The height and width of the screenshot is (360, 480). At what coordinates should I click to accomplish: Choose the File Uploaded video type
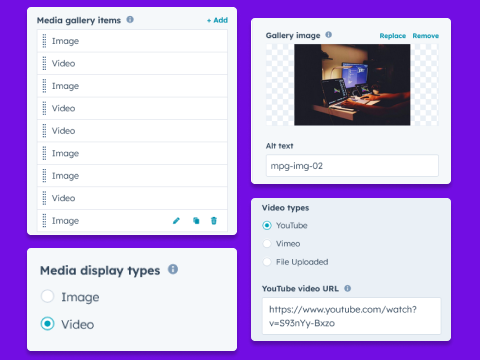(267, 262)
